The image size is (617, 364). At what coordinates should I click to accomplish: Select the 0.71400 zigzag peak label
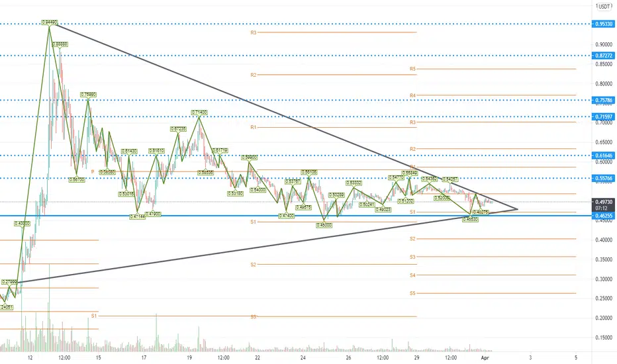tap(199, 113)
